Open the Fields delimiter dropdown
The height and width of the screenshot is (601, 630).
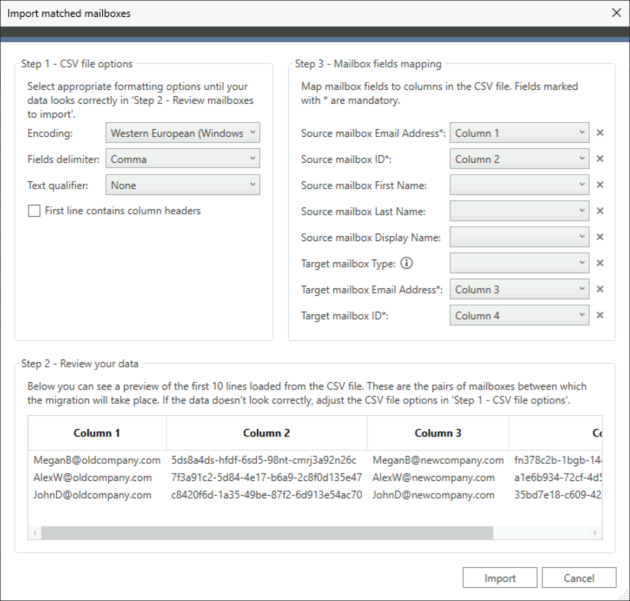[x=183, y=159]
